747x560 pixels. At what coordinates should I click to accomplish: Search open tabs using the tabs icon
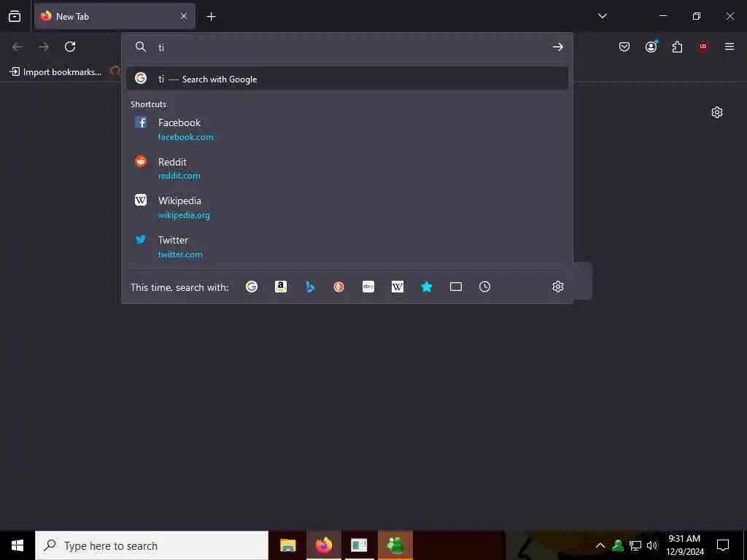click(x=456, y=287)
